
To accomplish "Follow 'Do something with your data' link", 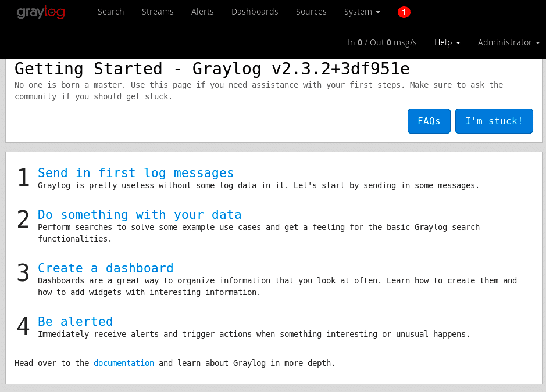I will point(140,214).
